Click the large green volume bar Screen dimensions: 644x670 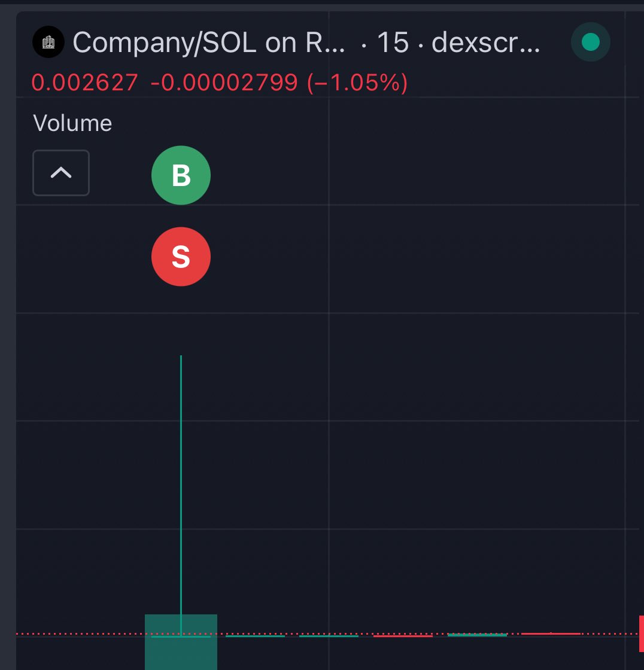181,642
